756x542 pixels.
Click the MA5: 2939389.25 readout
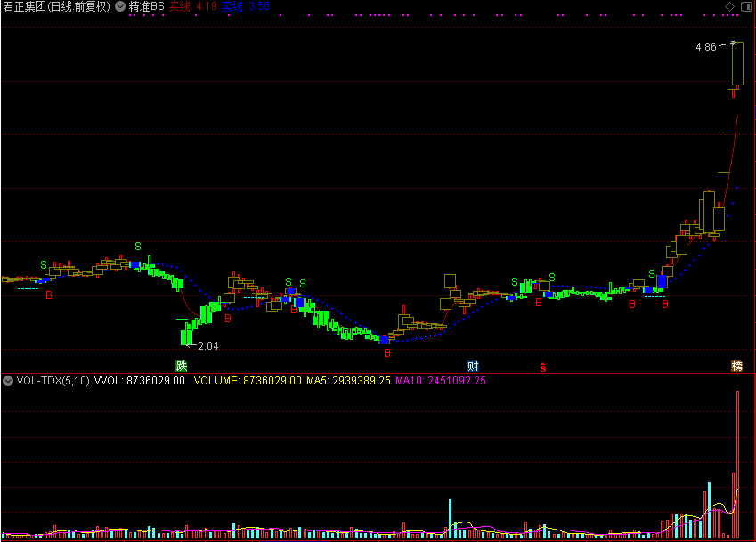tap(348, 381)
